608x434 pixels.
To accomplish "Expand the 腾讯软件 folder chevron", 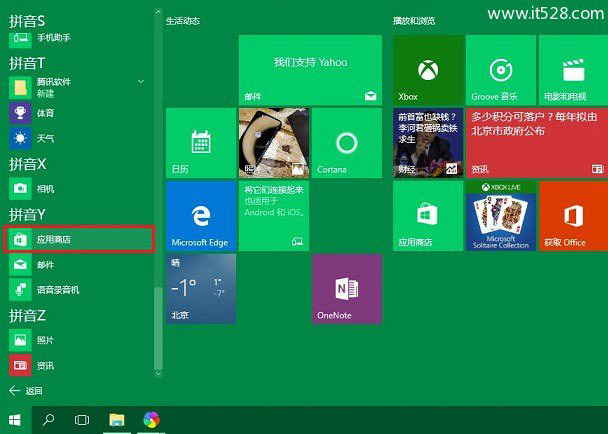I will click(141, 81).
